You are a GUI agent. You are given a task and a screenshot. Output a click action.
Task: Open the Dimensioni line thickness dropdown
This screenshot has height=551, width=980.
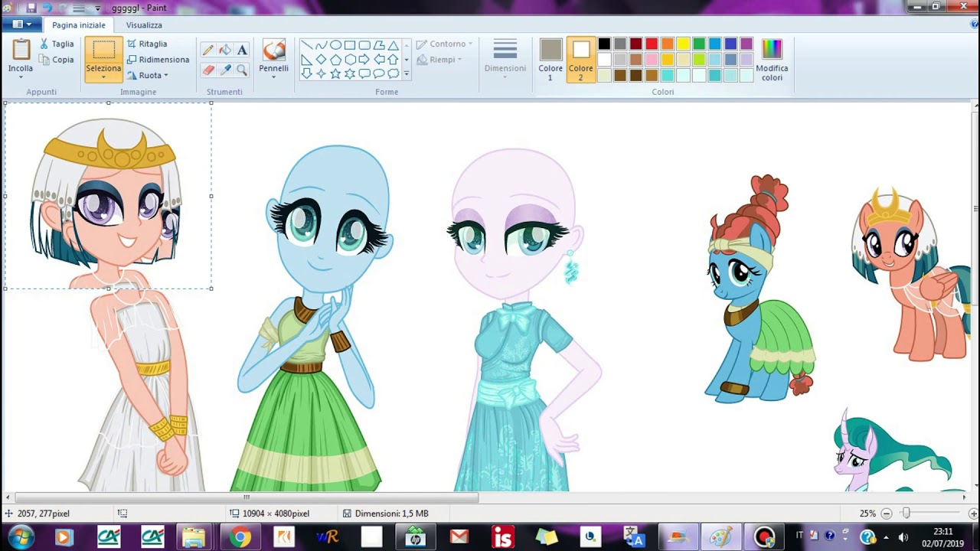coord(505,60)
